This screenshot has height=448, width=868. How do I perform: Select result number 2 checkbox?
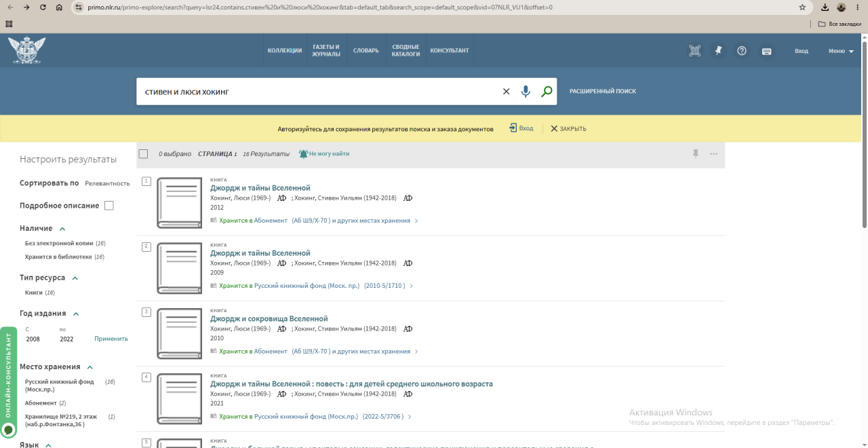click(146, 246)
